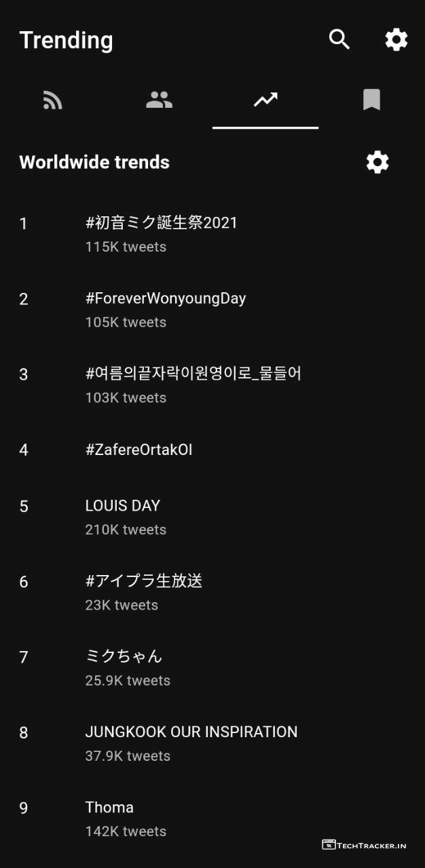The height and width of the screenshot is (868, 425).
Task: Click the Worldwide trends heading
Action: click(94, 162)
